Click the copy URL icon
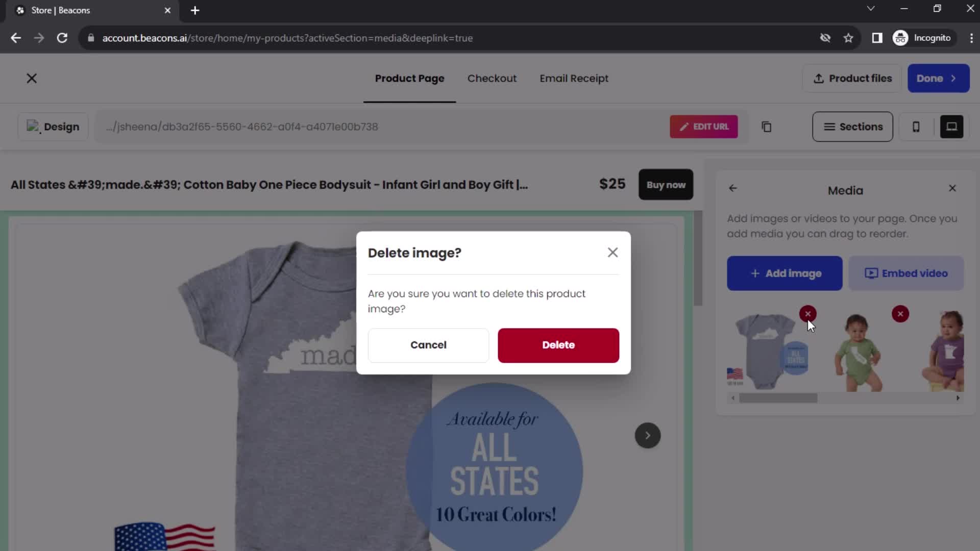The height and width of the screenshot is (551, 980). pos(767,127)
